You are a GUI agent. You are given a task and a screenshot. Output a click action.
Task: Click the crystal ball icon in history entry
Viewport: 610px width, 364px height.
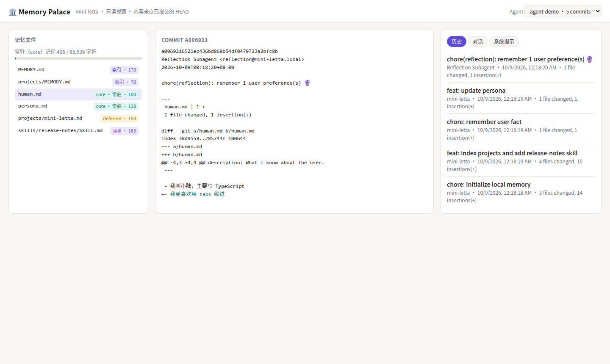click(590, 59)
